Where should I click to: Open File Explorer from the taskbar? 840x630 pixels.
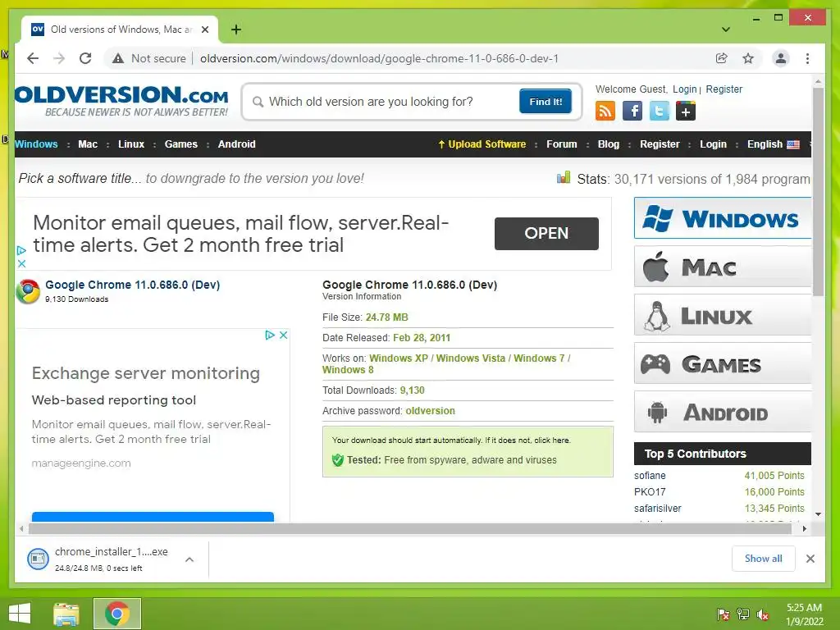tap(66, 614)
